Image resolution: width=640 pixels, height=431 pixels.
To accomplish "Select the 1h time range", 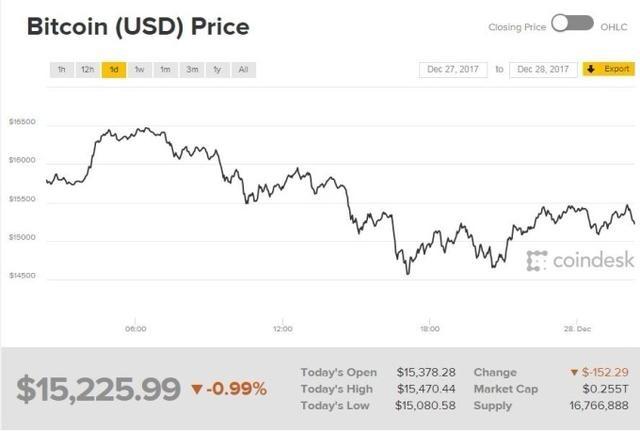I will (x=62, y=69).
